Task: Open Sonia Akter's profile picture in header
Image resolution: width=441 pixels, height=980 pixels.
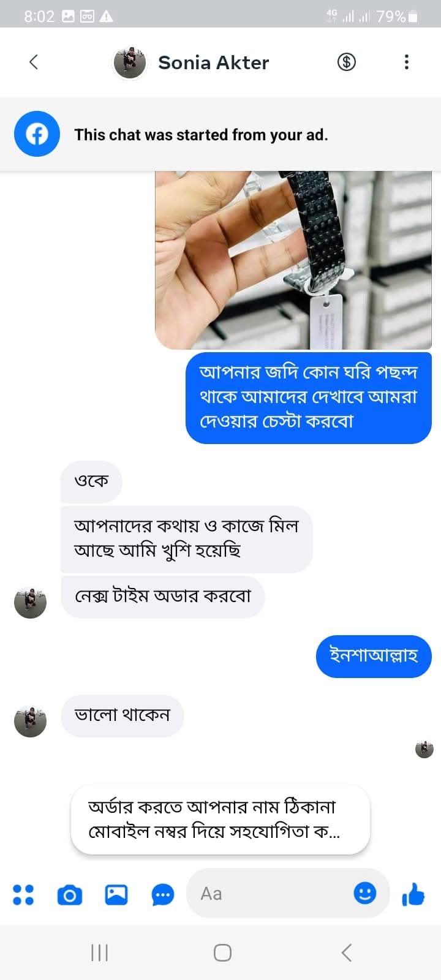Action: (x=130, y=62)
